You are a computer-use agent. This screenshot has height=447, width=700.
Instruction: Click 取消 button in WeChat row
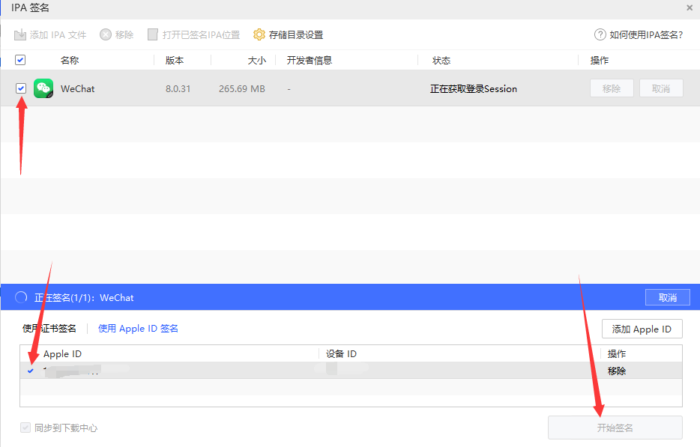click(661, 88)
